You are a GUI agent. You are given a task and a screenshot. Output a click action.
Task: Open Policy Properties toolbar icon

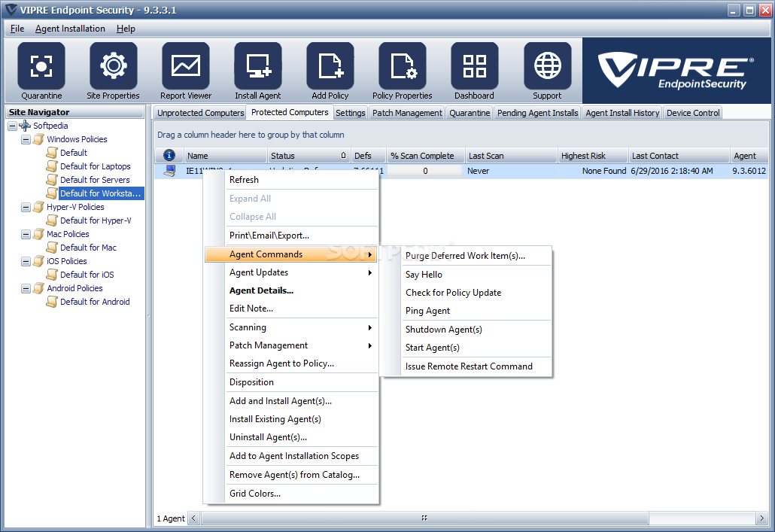click(403, 65)
